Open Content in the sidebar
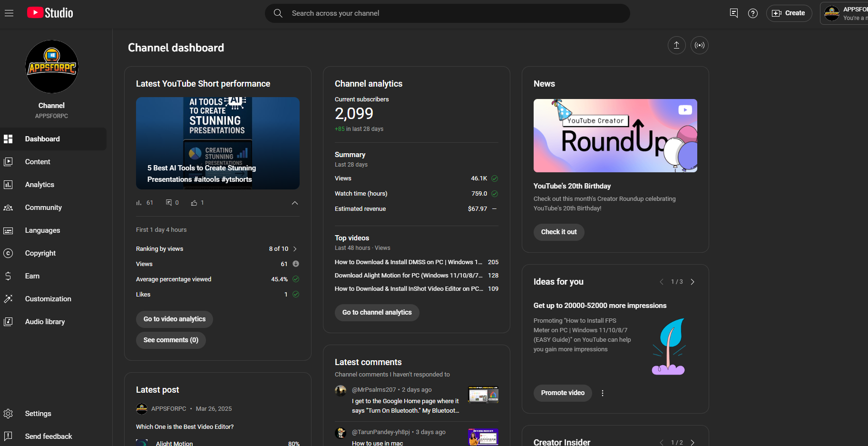Viewport: 868px width, 446px height. pyautogui.click(x=53, y=162)
